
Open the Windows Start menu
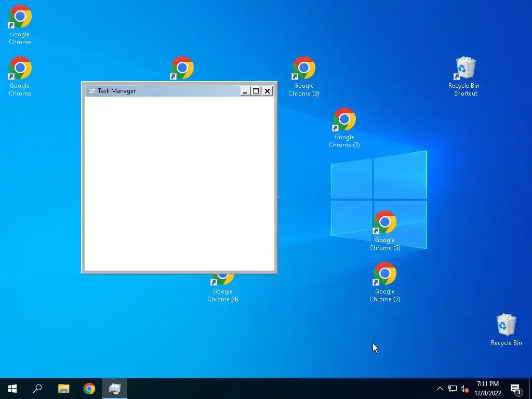12,389
